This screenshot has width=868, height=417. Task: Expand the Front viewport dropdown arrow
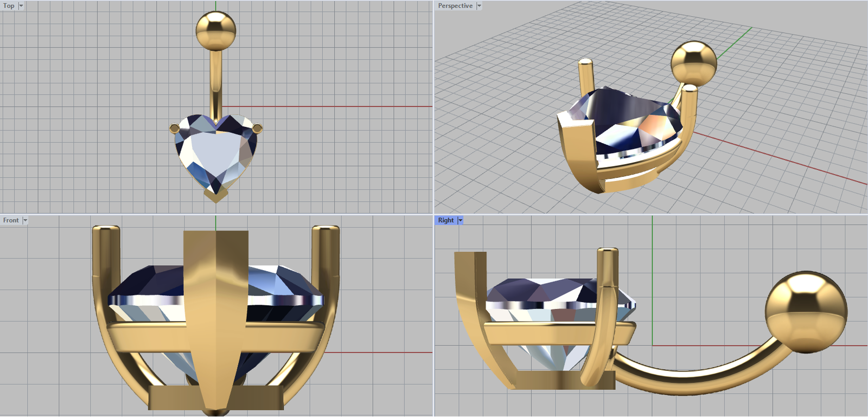[x=25, y=220]
